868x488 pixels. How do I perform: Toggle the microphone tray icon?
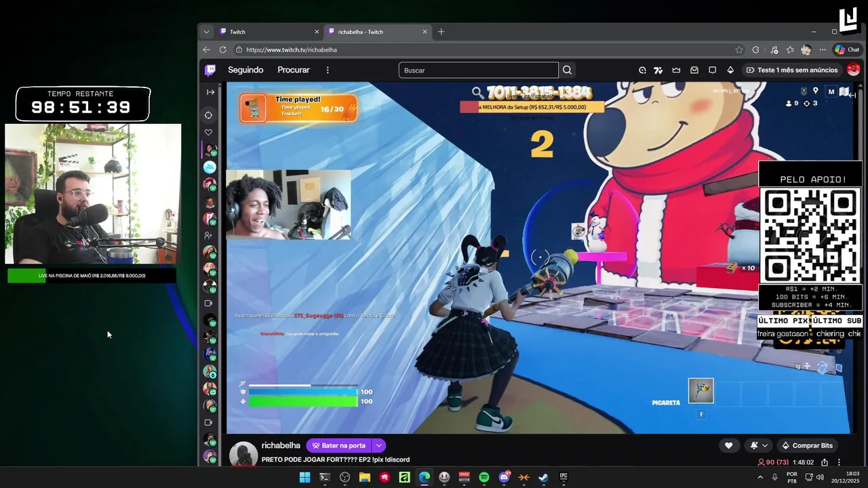pyautogui.click(x=775, y=477)
